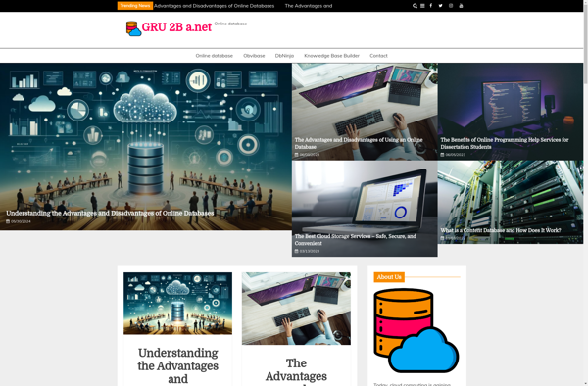Click the About Us database cloud image

point(416,330)
